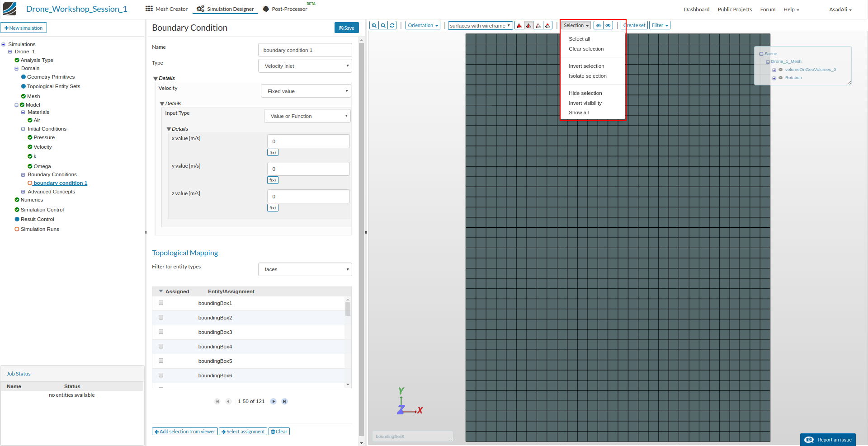The image size is (868, 446).
Task: Click Add selection from viewer
Action: coord(185,432)
